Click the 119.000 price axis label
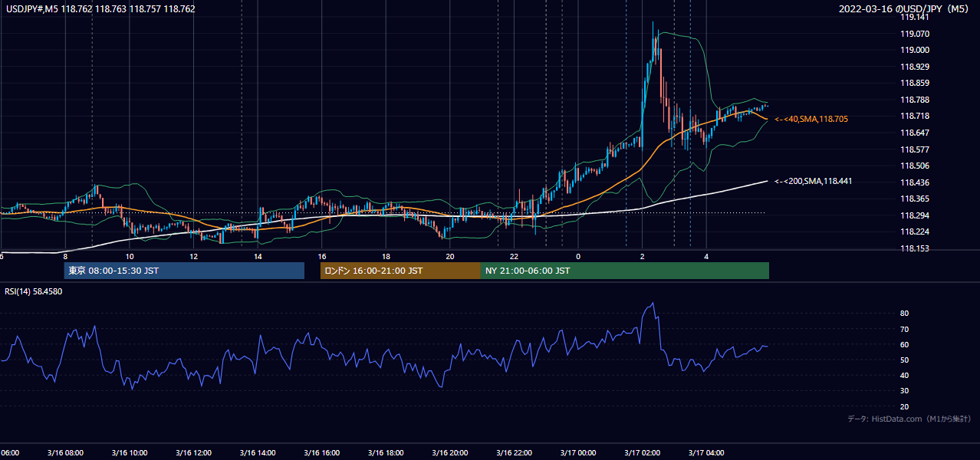The image size is (980, 460). point(913,50)
